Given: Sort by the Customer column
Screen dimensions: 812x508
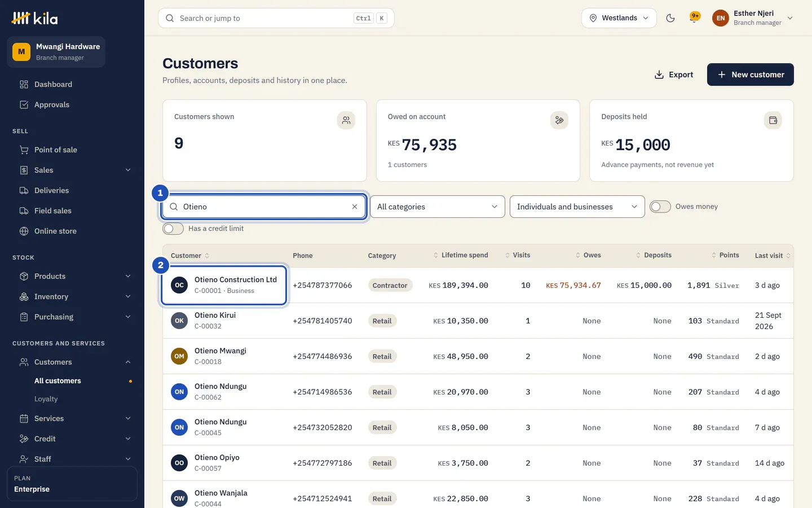Looking at the screenshot, I should click(190, 256).
